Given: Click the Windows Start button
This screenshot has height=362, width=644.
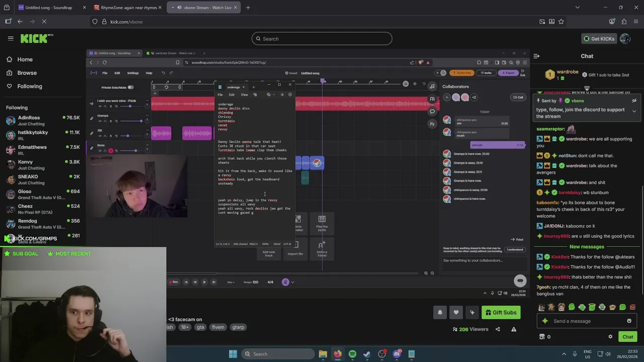Looking at the screenshot, I should coord(233,354).
